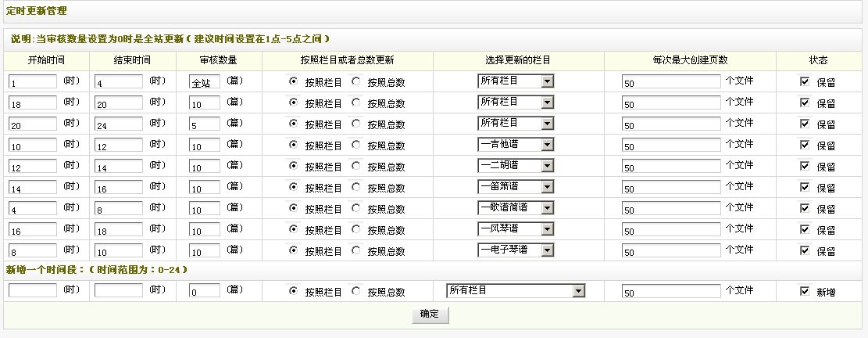
Task: Click the start time field of the 一笛箫谱 row
Action: 33,187
